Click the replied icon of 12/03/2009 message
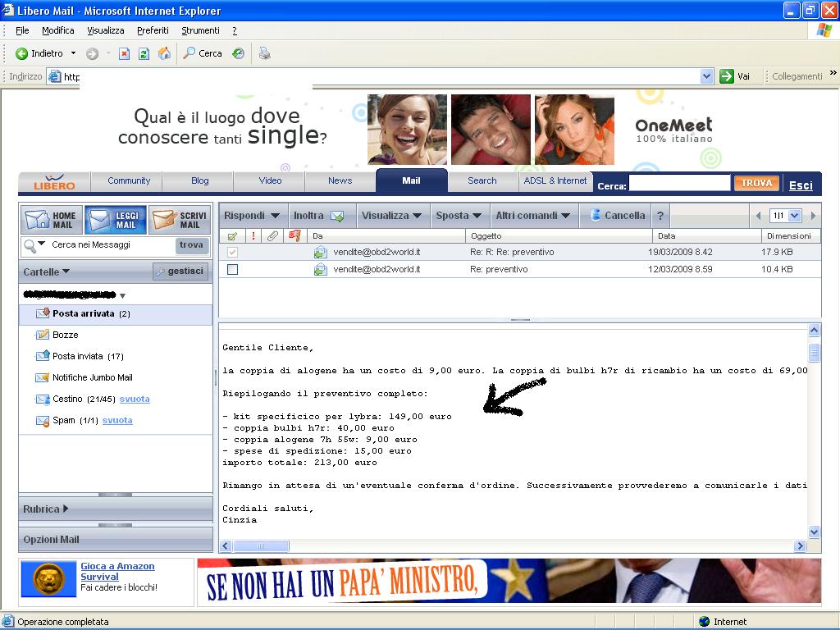 (x=321, y=269)
